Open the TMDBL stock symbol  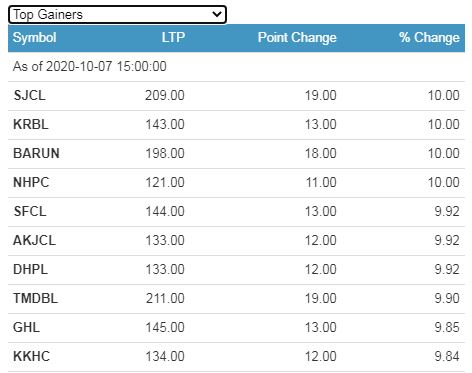click(x=35, y=299)
